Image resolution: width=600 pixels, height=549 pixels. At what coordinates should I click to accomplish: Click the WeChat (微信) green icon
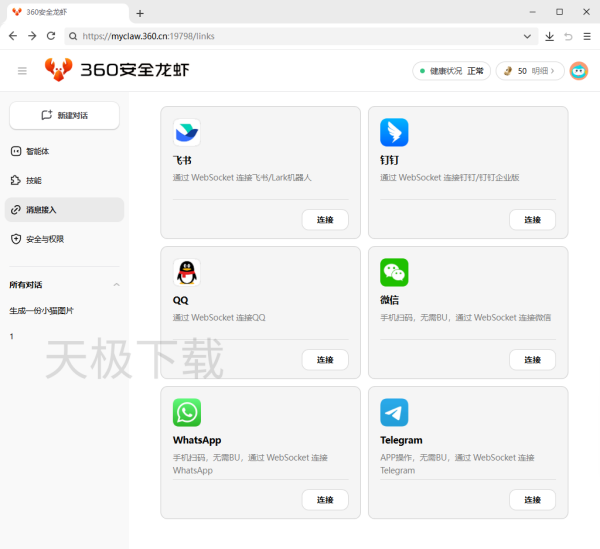tap(394, 272)
